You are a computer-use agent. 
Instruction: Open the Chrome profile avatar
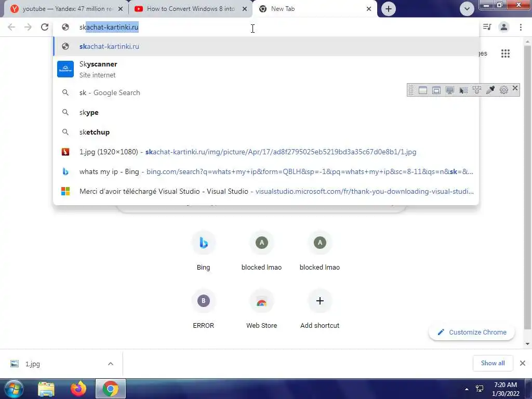[x=504, y=27]
